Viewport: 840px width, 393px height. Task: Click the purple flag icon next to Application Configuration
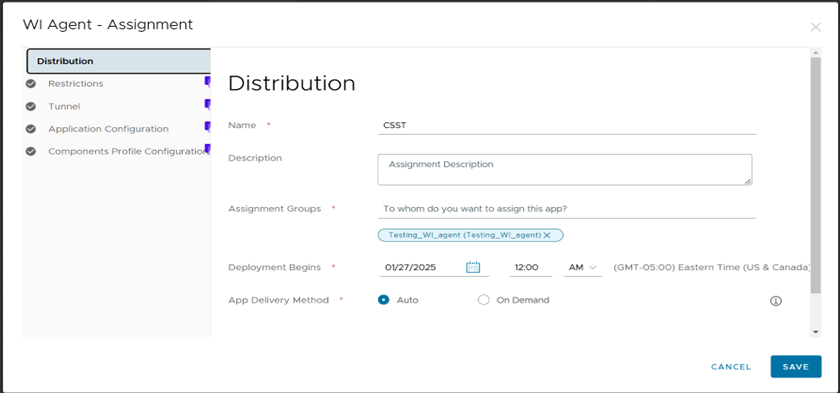point(207,127)
